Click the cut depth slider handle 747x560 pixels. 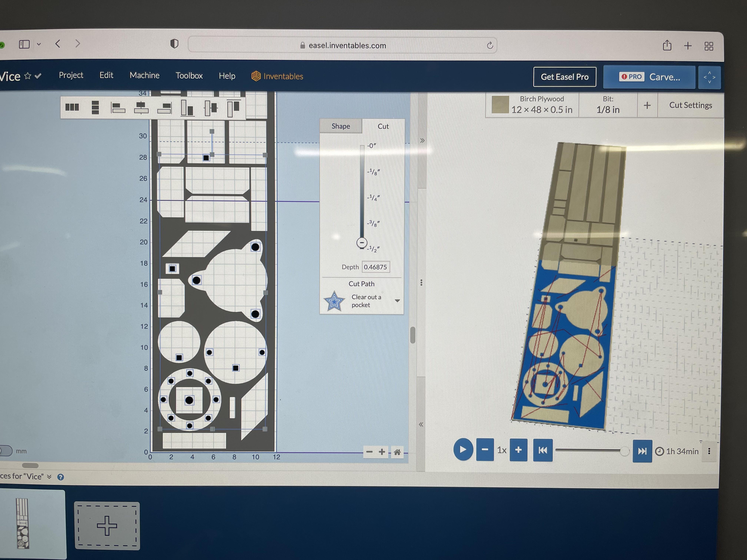coord(362,243)
